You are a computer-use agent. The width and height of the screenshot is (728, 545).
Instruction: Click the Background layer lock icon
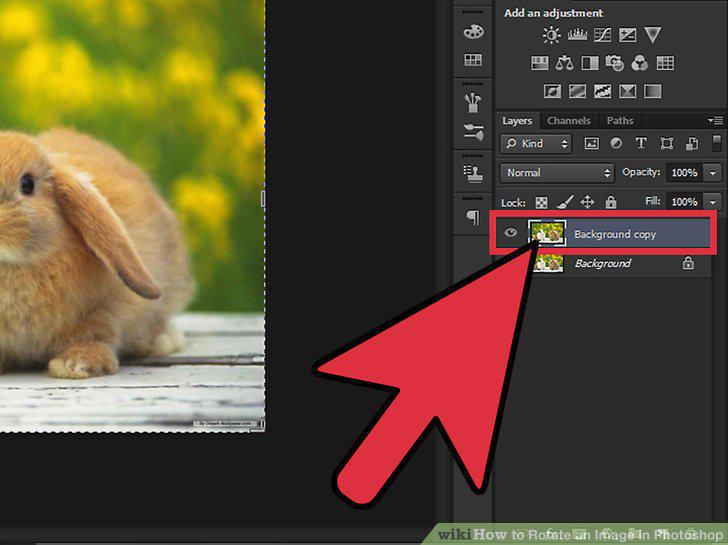[x=688, y=263]
